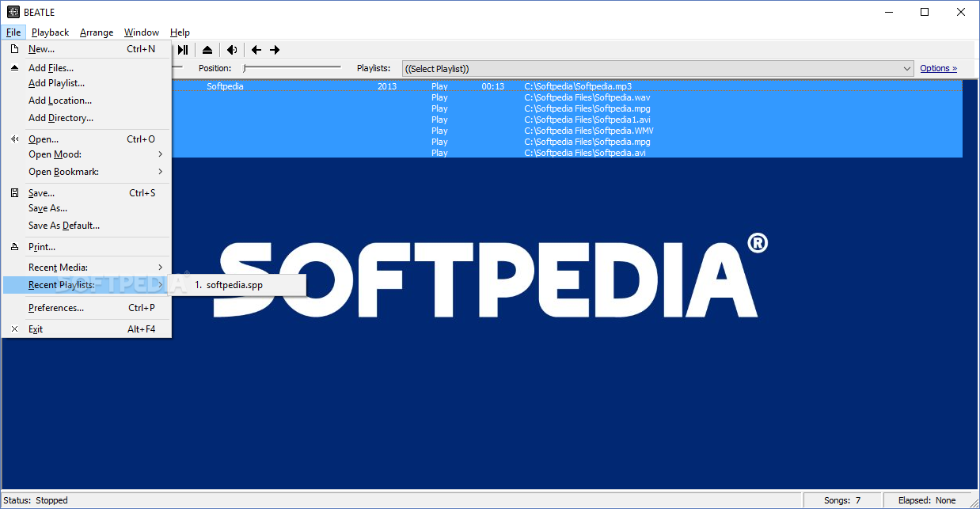Select the Softpedia.wav file row
980x509 pixels.
tap(567, 97)
